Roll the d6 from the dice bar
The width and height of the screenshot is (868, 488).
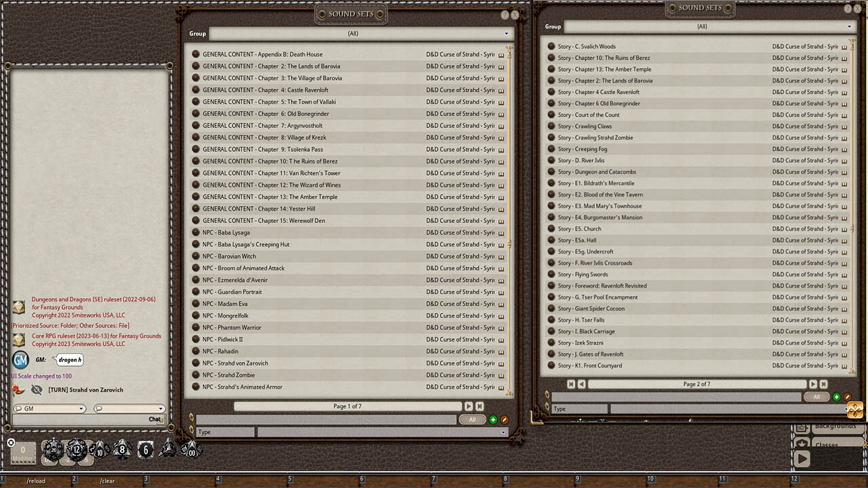coord(145,451)
